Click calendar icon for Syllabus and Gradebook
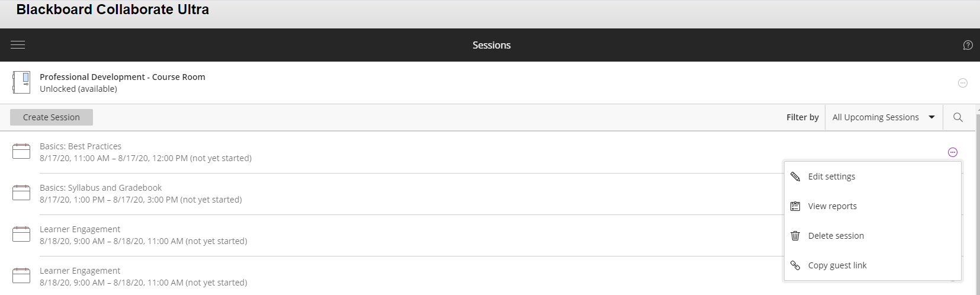Image resolution: width=980 pixels, height=295 pixels. pos(21,193)
